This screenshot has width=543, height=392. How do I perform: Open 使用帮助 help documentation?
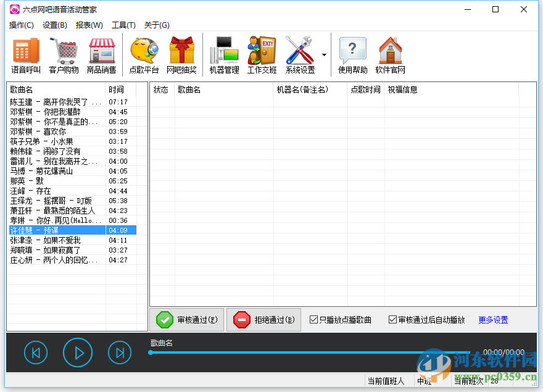point(352,54)
